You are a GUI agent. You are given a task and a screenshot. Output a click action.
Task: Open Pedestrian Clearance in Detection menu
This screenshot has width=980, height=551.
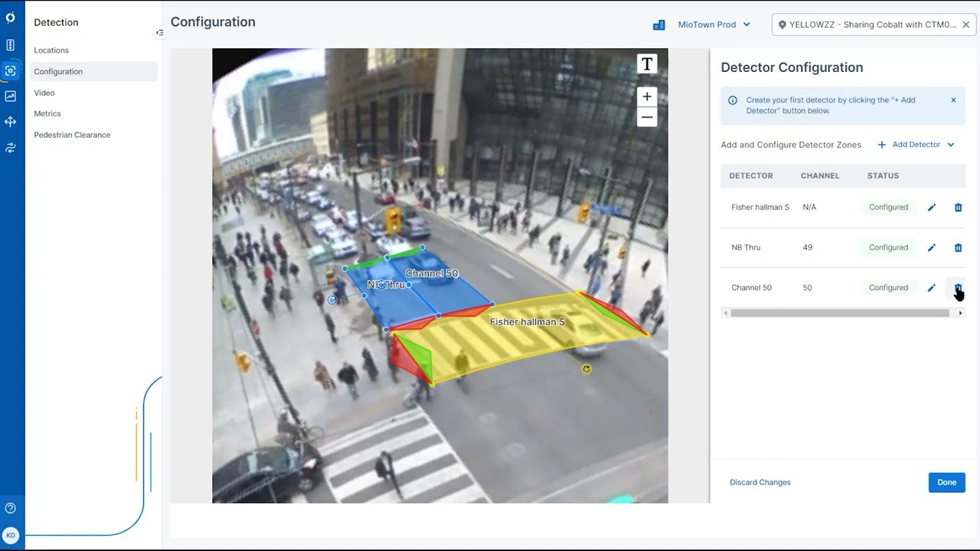pos(72,135)
